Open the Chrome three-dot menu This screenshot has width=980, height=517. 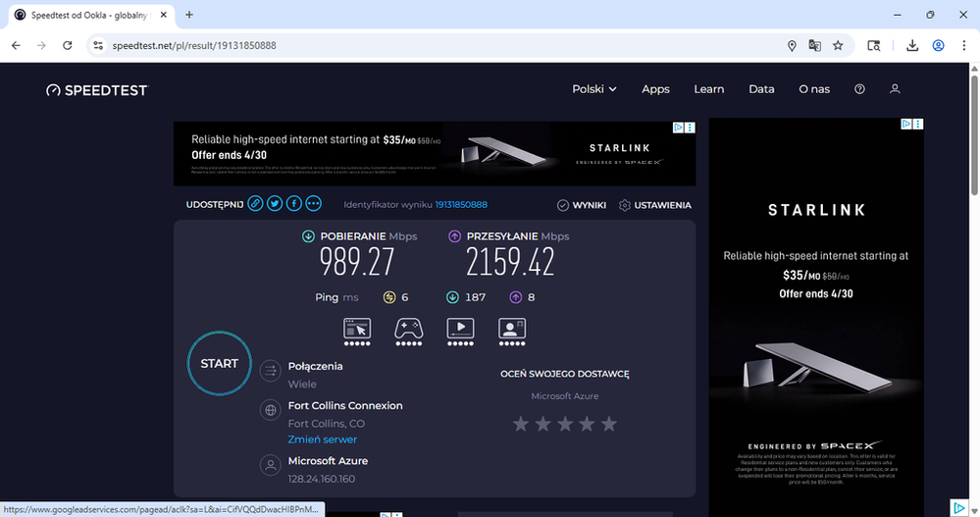[963, 46]
